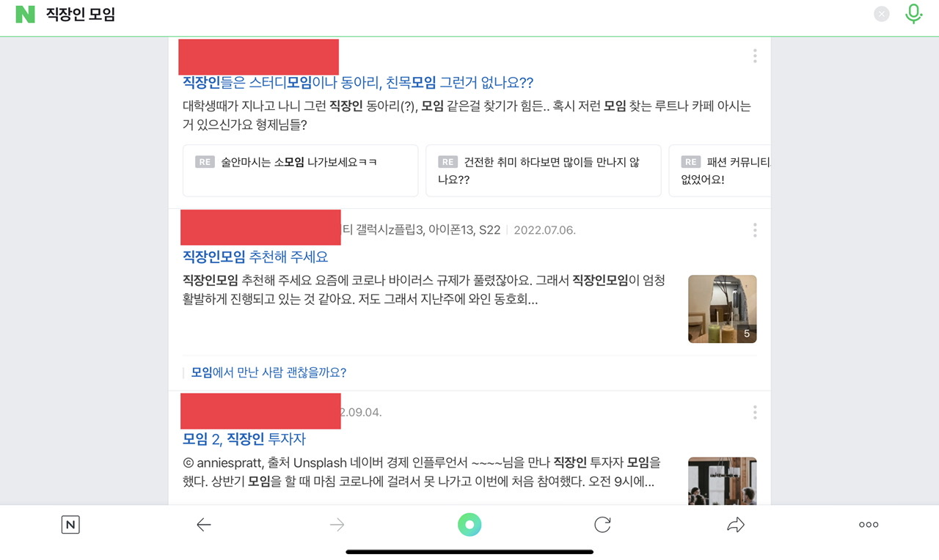
Task: Reload the page with the refresh icon
Action: (602, 525)
